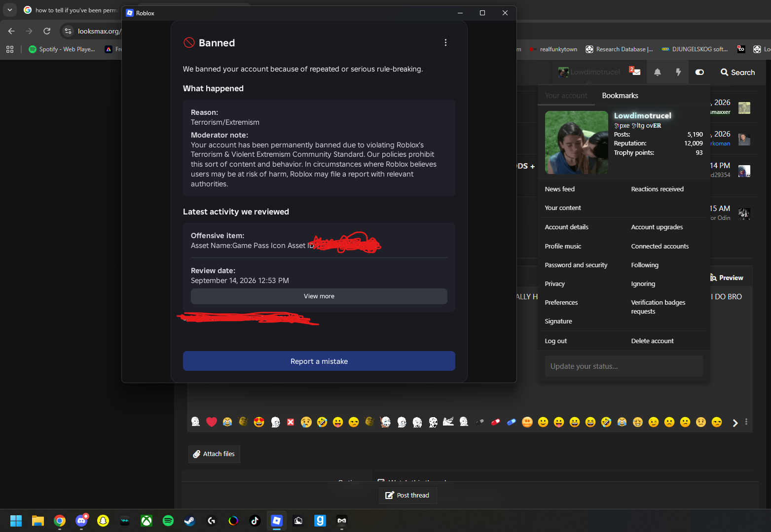Select the Google 'how to tell' browser tab
The height and width of the screenshot is (532, 771).
[x=71, y=10]
